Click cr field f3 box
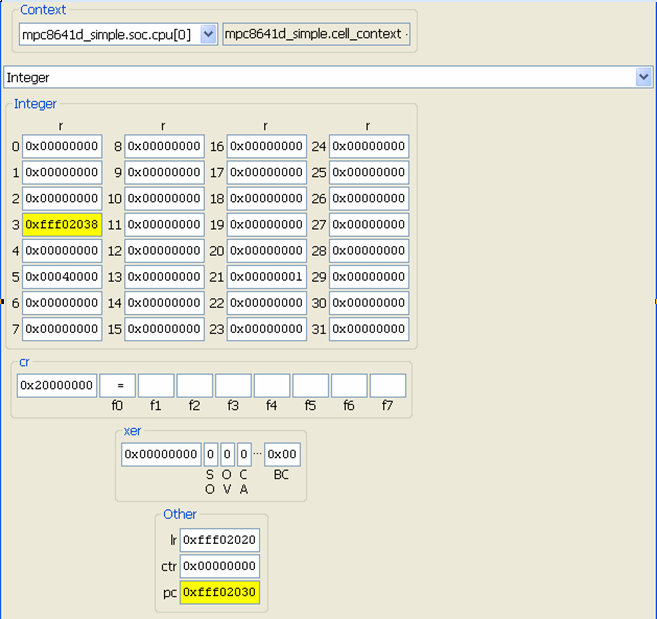The height and width of the screenshot is (619, 657). point(233,386)
